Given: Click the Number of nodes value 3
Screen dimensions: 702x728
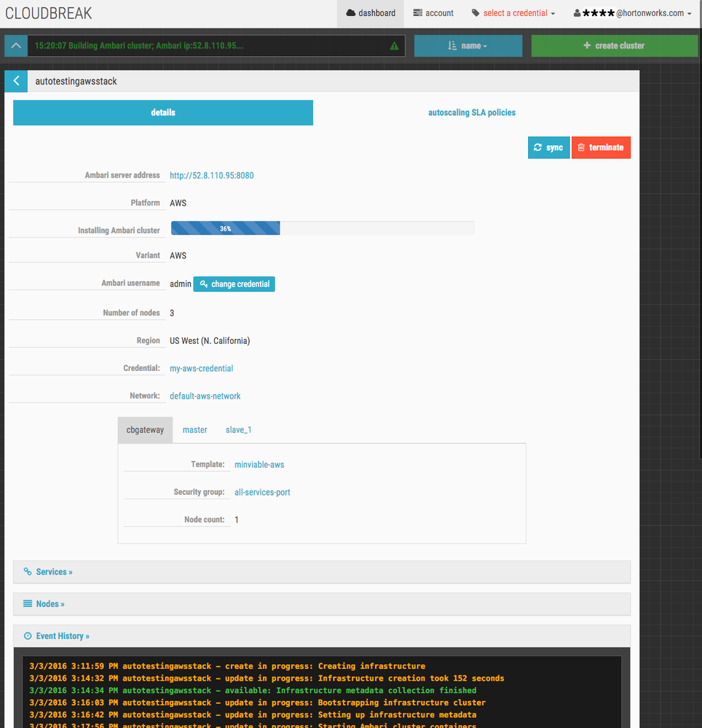Looking at the screenshot, I should 172,313.
